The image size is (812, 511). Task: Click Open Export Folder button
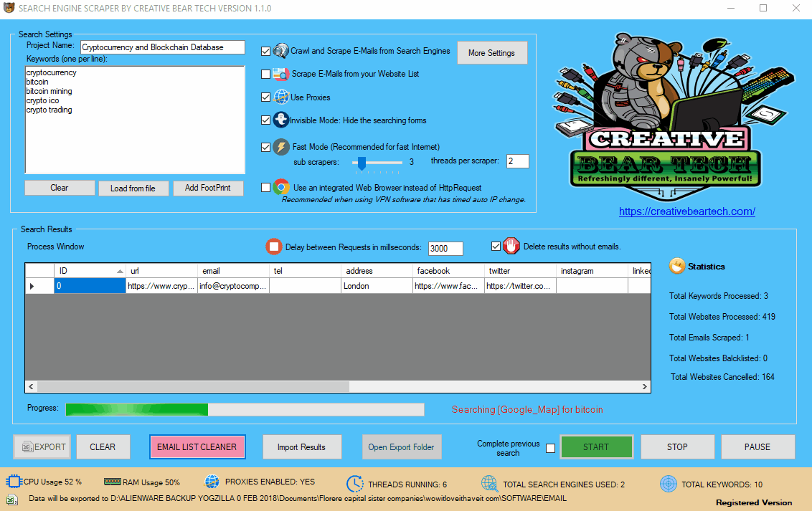pyautogui.click(x=402, y=447)
